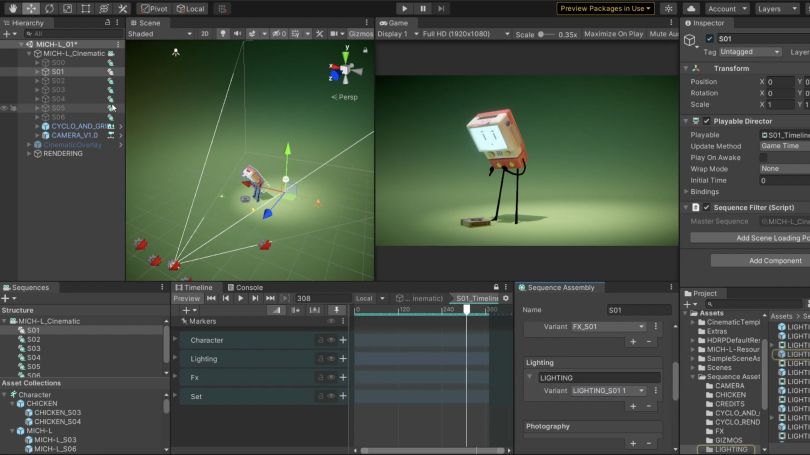
Task: Select the Transform tool
Action: [104, 8]
